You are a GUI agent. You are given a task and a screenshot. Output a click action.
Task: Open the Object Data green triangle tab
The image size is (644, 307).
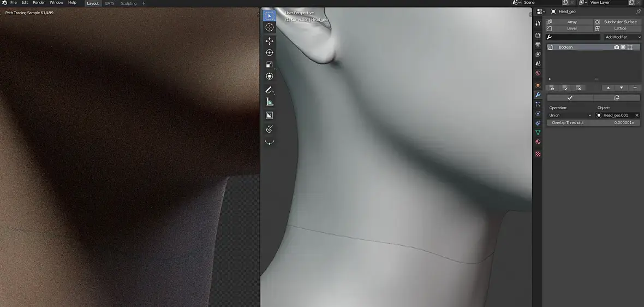(x=538, y=132)
